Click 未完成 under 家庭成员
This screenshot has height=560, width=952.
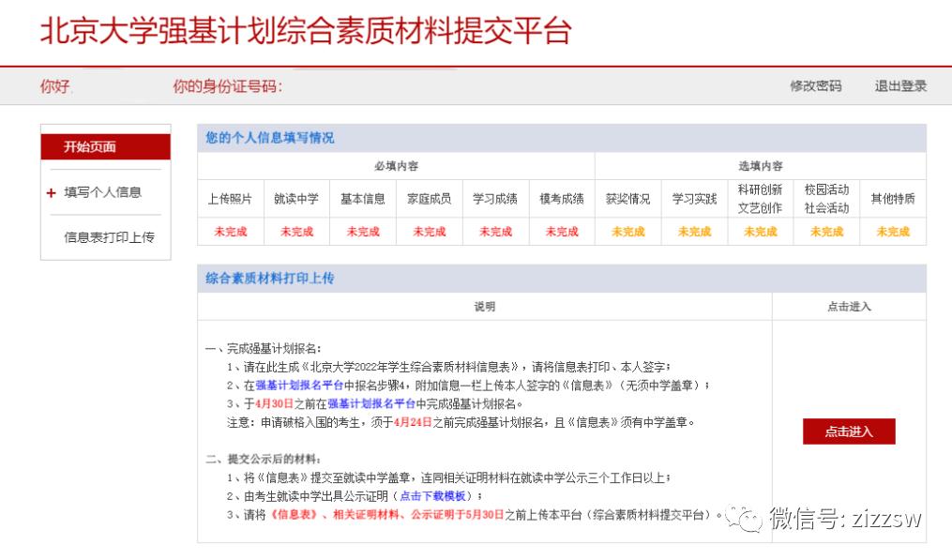[x=429, y=230]
